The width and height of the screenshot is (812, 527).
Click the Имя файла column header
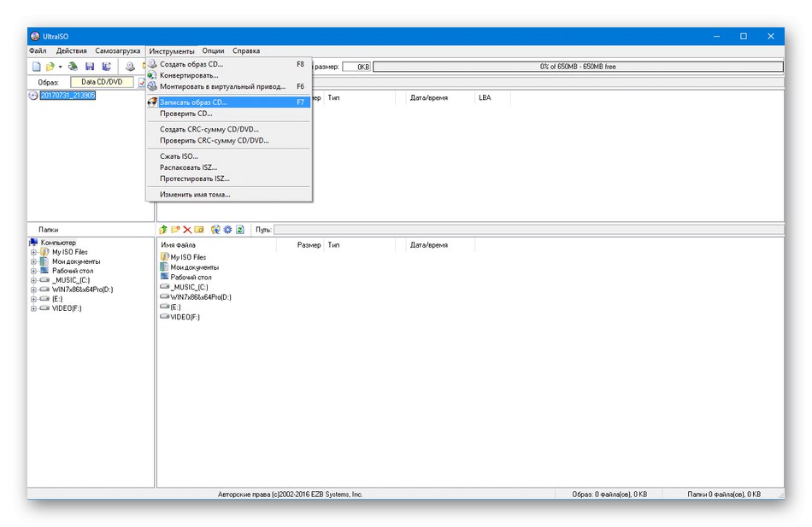coord(217,245)
